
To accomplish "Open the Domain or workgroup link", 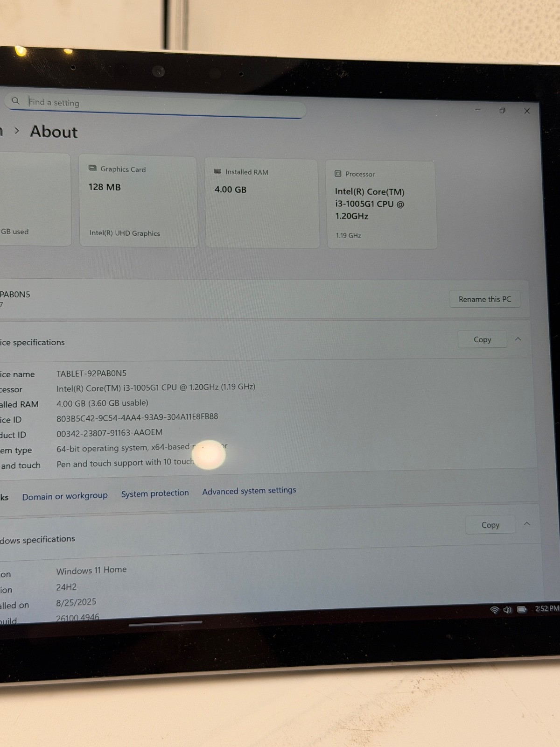I will (x=65, y=496).
